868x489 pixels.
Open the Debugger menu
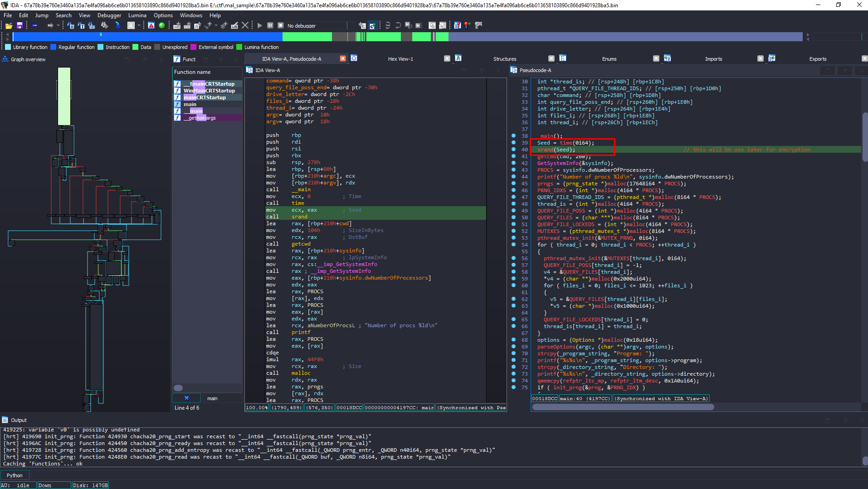point(109,15)
